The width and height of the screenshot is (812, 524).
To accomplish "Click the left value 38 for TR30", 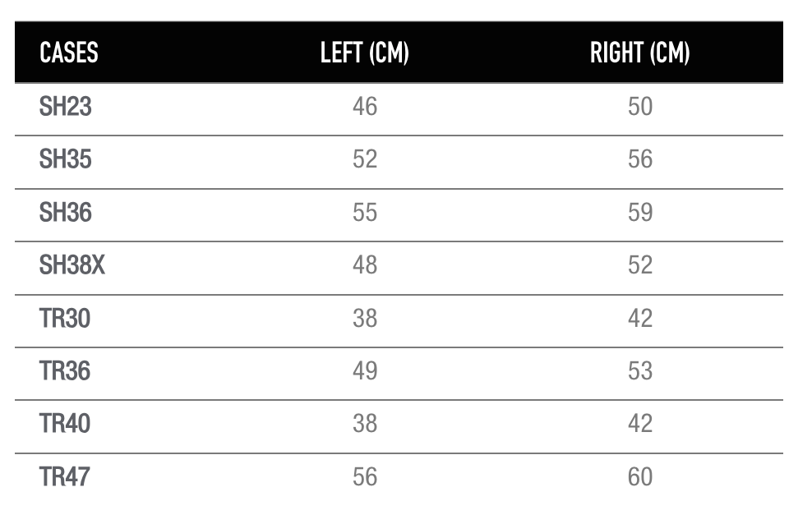I will (x=365, y=318).
